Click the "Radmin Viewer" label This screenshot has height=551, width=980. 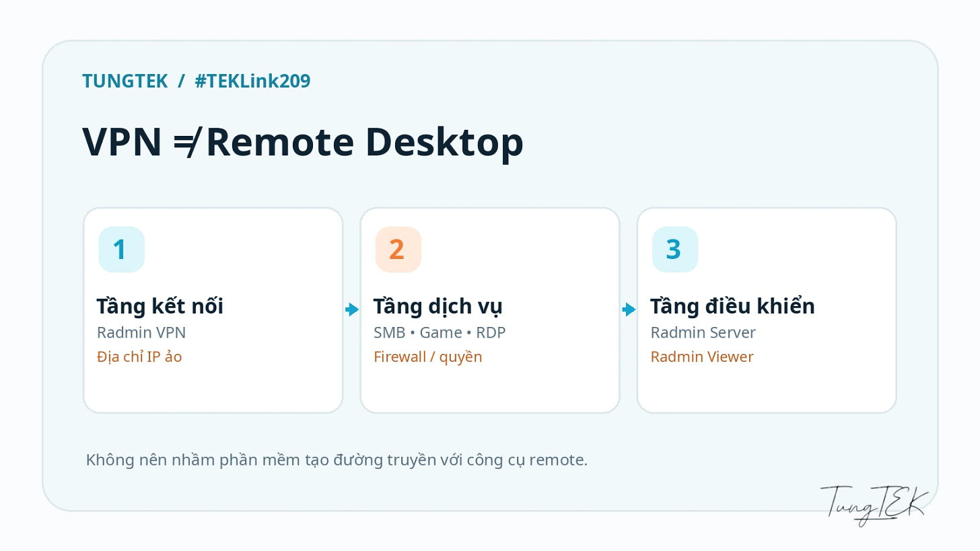(x=702, y=357)
